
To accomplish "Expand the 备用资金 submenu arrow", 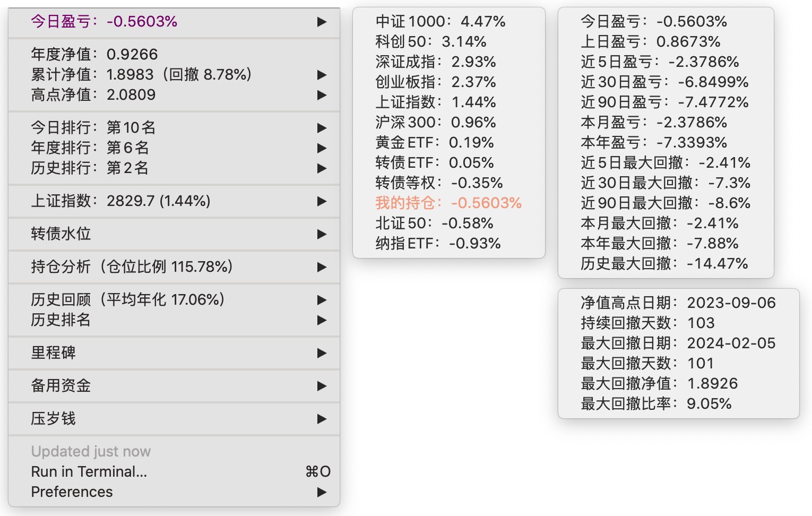I will coord(322,386).
